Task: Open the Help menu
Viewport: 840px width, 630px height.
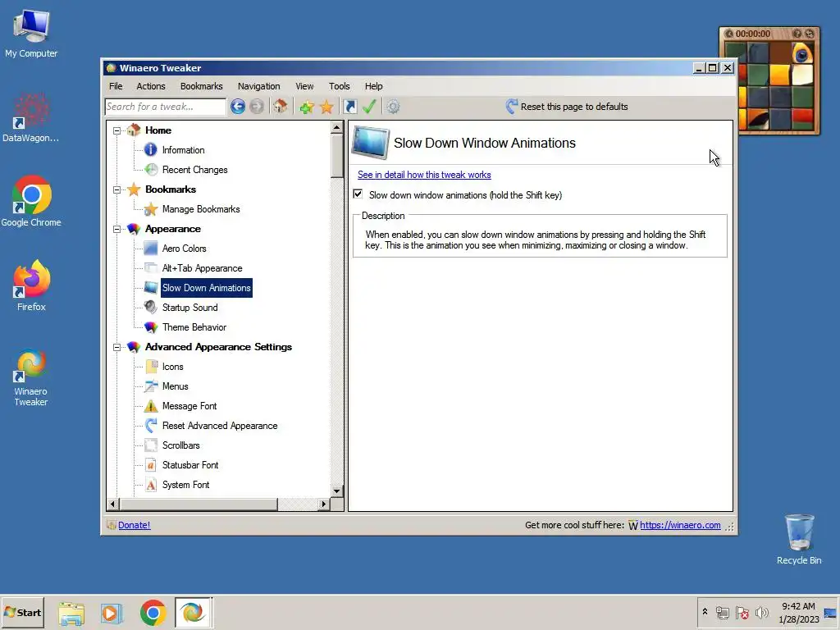Action: pos(373,86)
